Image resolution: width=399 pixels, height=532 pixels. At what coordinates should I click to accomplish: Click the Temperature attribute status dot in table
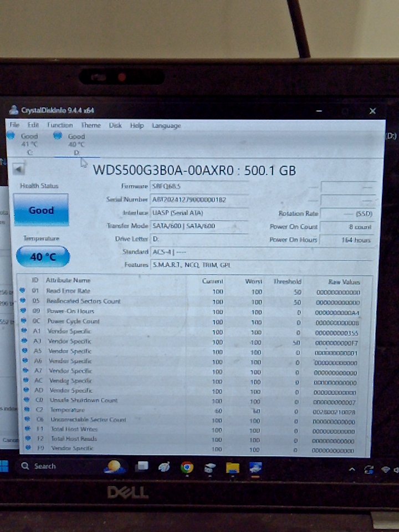pos(23,410)
